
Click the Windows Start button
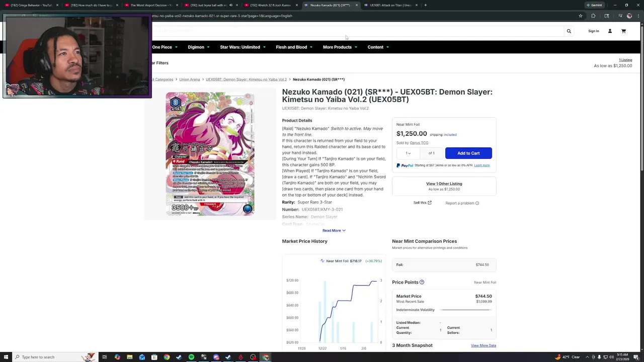[6, 357]
